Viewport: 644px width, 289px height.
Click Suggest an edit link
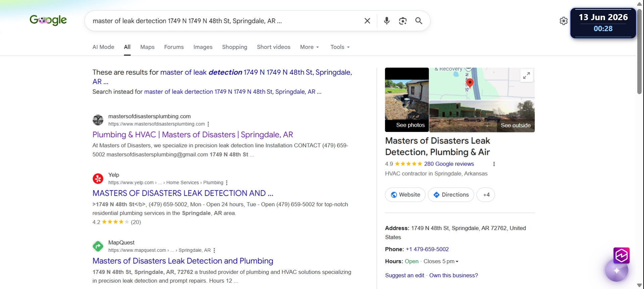click(x=405, y=276)
